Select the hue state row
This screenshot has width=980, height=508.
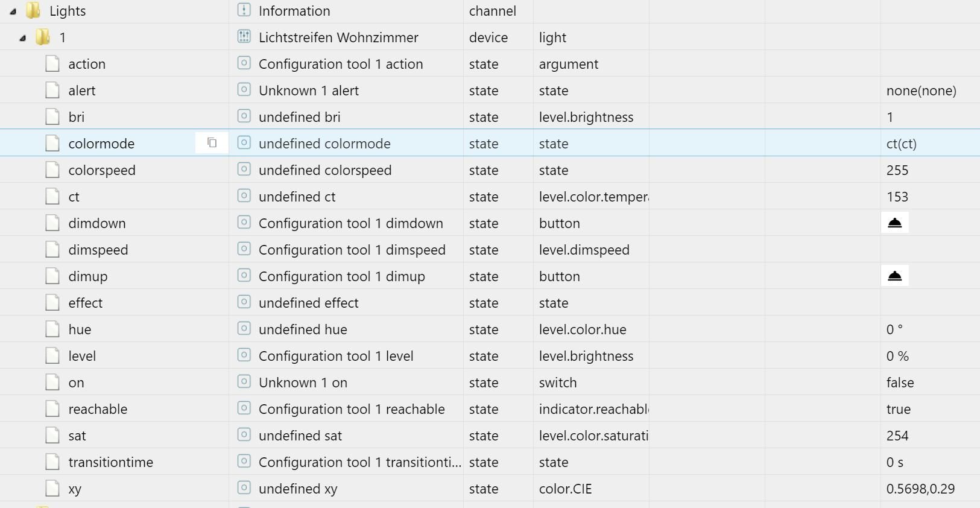click(x=490, y=329)
